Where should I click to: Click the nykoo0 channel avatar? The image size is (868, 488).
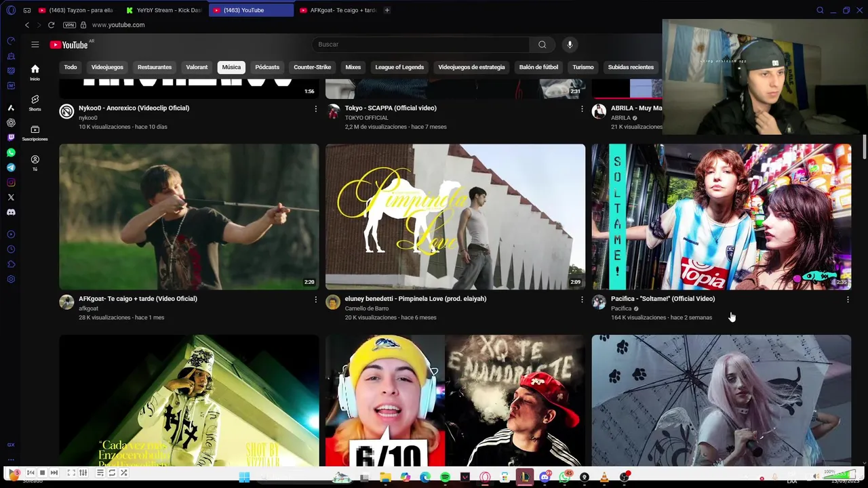coord(66,111)
